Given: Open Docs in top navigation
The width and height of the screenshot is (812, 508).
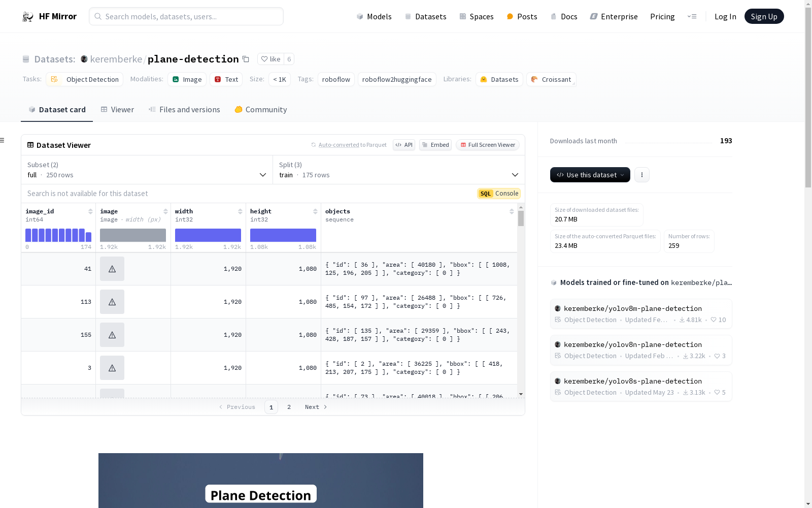Looking at the screenshot, I should [x=564, y=16].
